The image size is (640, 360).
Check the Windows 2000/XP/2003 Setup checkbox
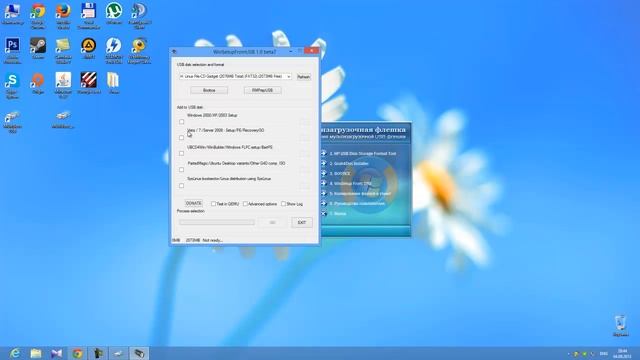[x=182, y=122]
